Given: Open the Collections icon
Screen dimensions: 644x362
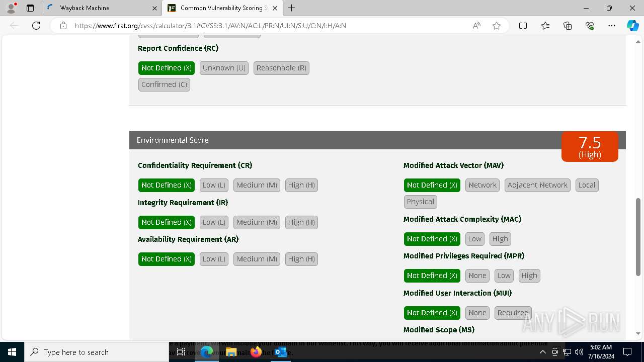Looking at the screenshot, I should (x=568, y=26).
